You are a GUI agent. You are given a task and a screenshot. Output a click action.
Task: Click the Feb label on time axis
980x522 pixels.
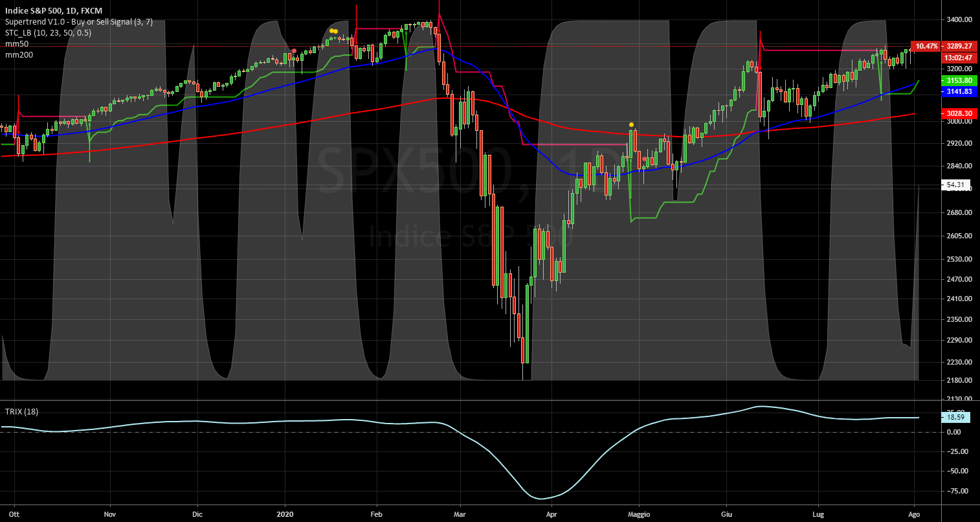coord(377,514)
